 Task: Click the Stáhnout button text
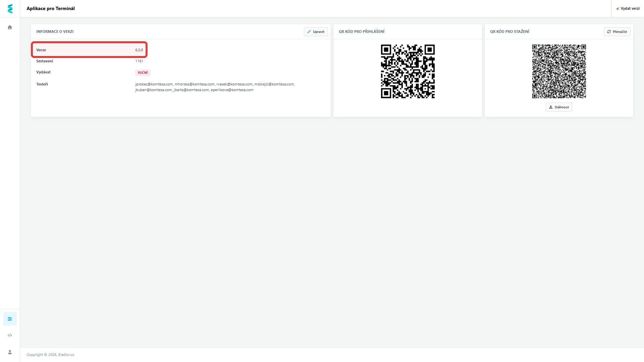tap(561, 107)
